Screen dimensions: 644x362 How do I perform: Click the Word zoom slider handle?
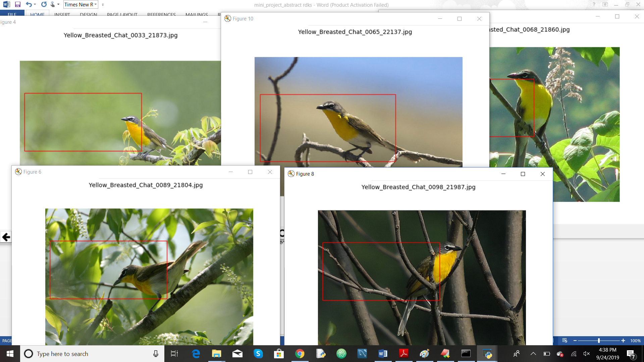[x=599, y=341]
